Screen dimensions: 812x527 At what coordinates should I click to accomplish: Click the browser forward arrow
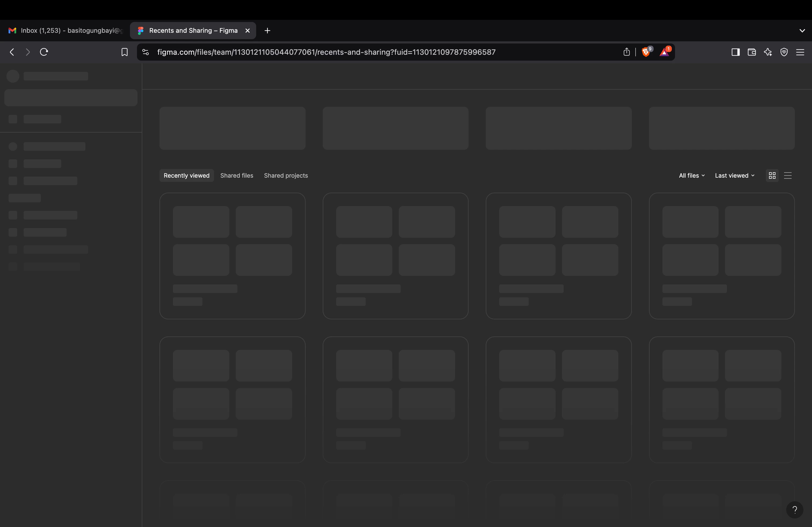point(28,52)
